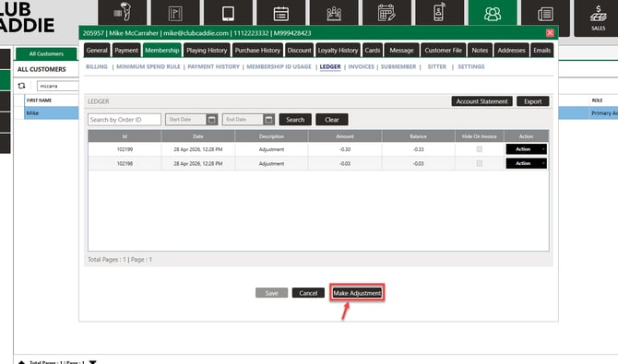This screenshot has width=618, height=364.
Task: Open the tee sheet calendar icon
Action: 281,13
